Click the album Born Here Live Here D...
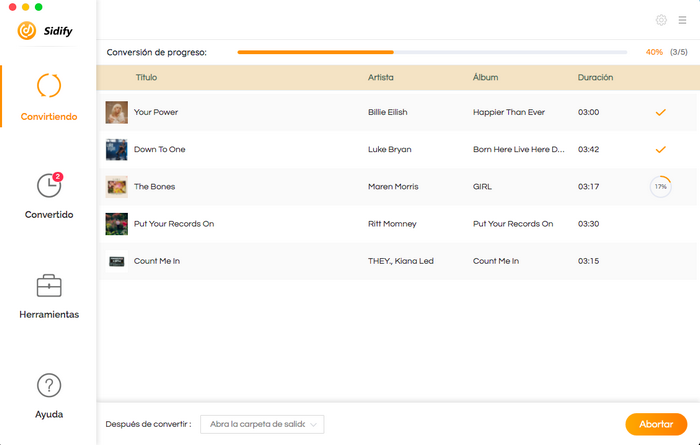700x445 pixels. [x=519, y=149]
